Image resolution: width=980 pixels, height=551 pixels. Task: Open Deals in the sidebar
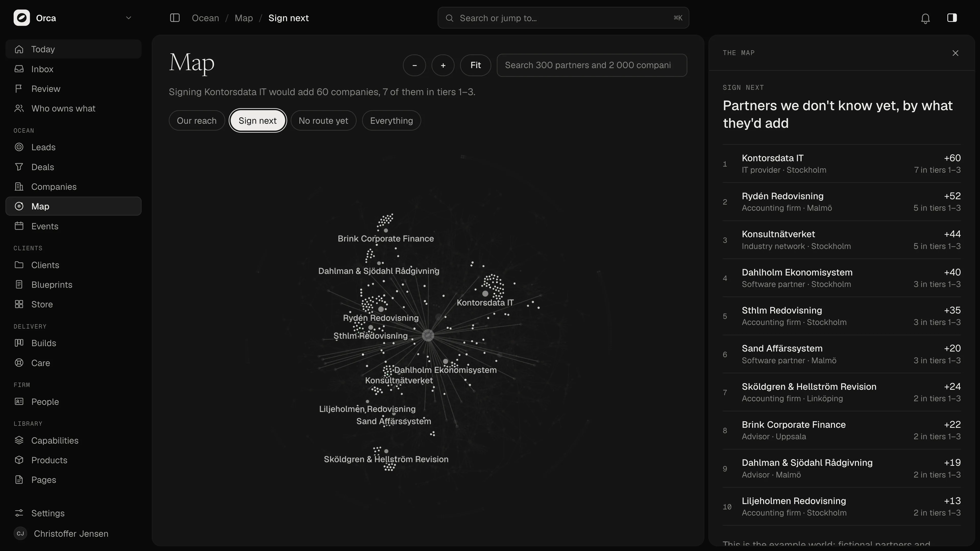73,167
